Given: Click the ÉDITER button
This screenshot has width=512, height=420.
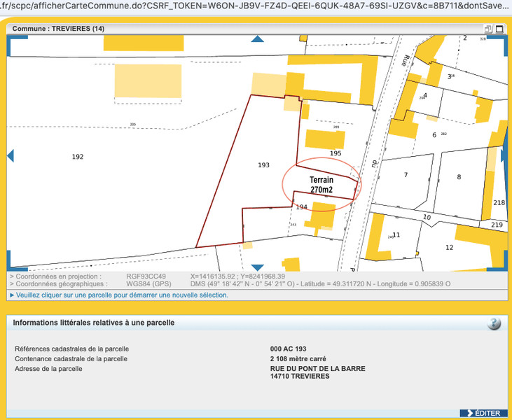Looking at the screenshot, I should pos(483,413).
